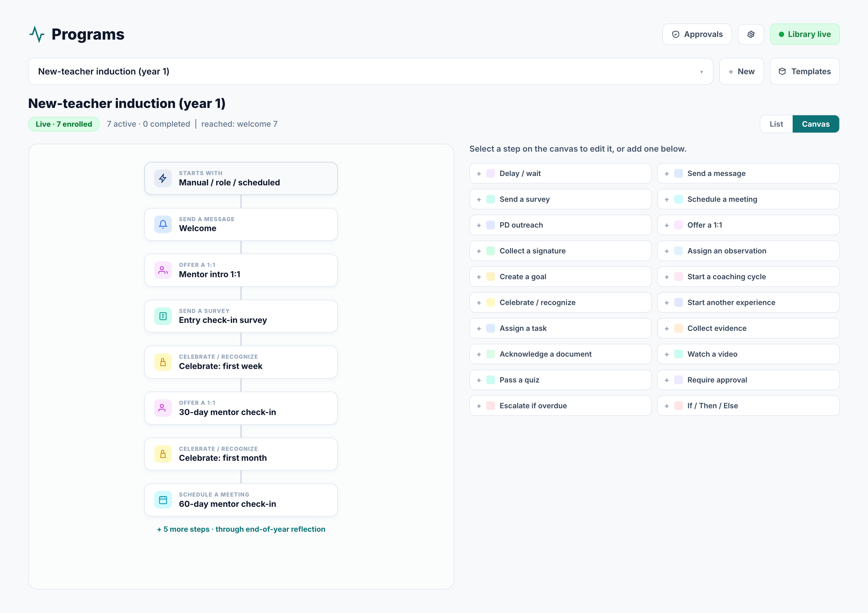This screenshot has height=613, width=868.
Task: Click the plus icon beside Collect a signature
Action: [x=479, y=251]
